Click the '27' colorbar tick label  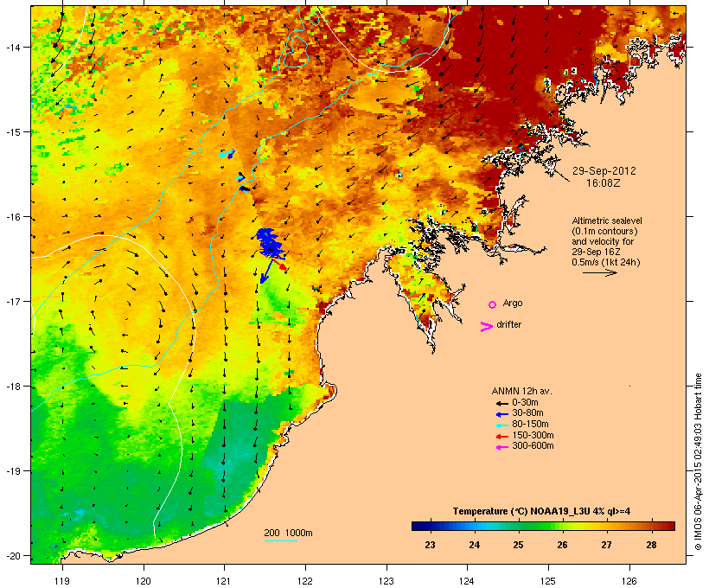607,545
